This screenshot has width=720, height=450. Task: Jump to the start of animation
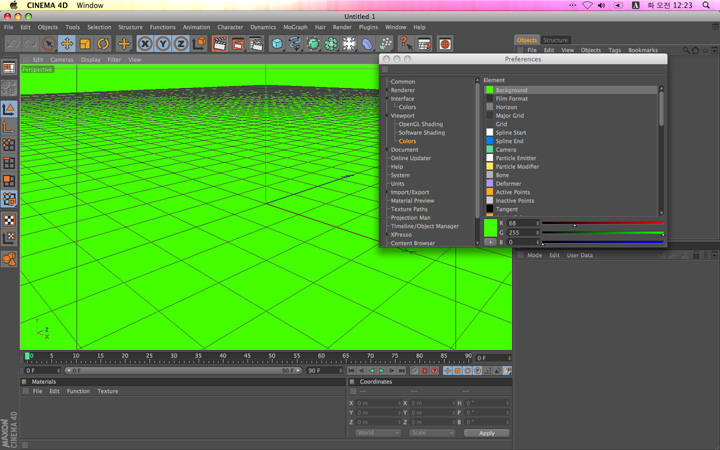(351, 371)
